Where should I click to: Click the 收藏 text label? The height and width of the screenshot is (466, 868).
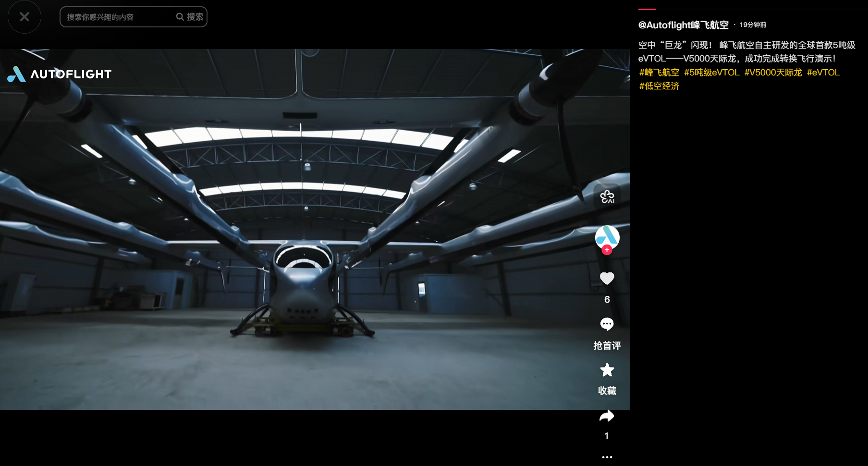[607, 391]
